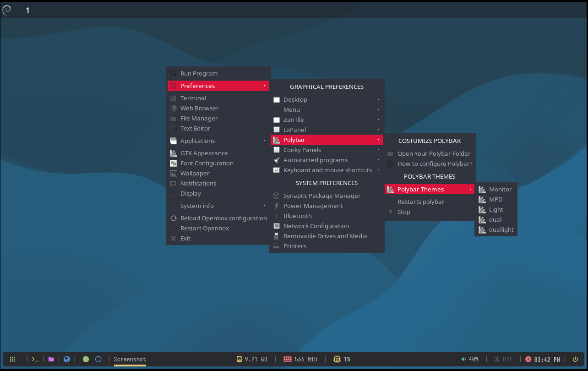Click the green circle indicator in panel
This screenshot has width=588, height=371.
(x=86, y=360)
